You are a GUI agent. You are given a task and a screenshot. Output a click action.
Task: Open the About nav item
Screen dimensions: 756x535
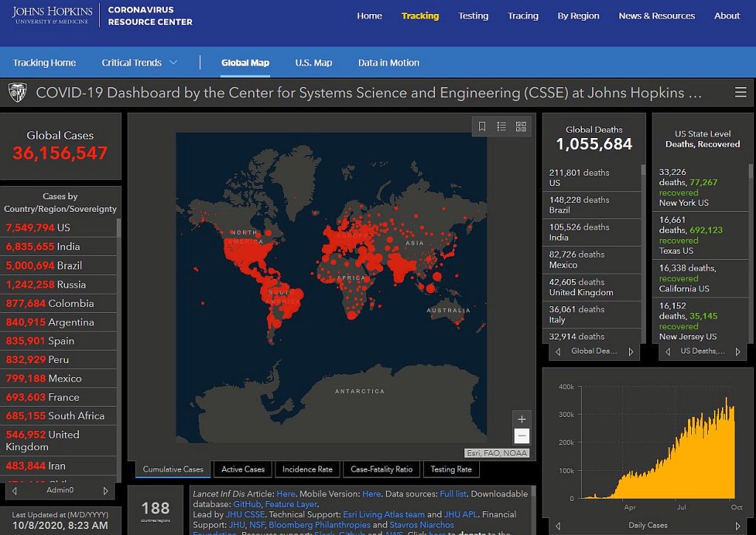pyautogui.click(x=726, y=16)
